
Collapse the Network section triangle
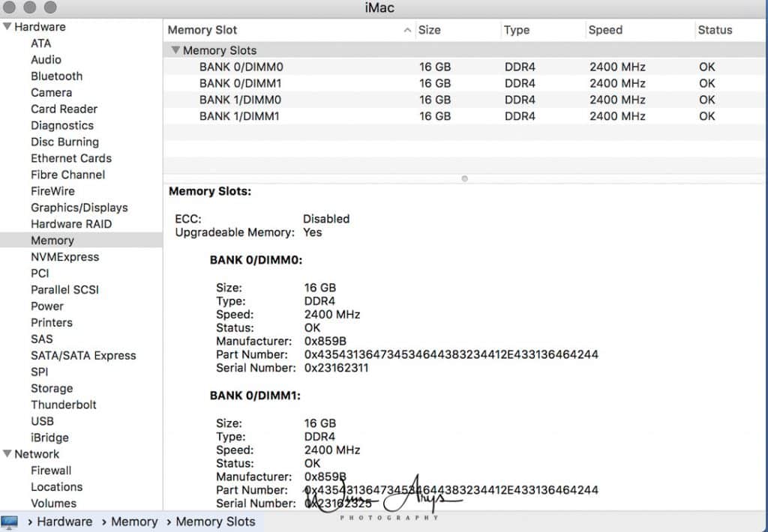tap(7, 453)
